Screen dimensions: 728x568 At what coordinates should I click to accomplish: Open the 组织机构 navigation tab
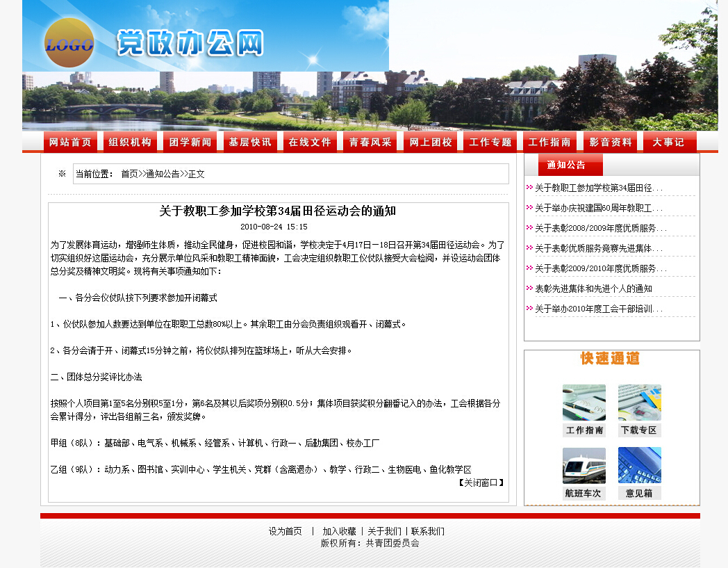[x=130, y=142]
